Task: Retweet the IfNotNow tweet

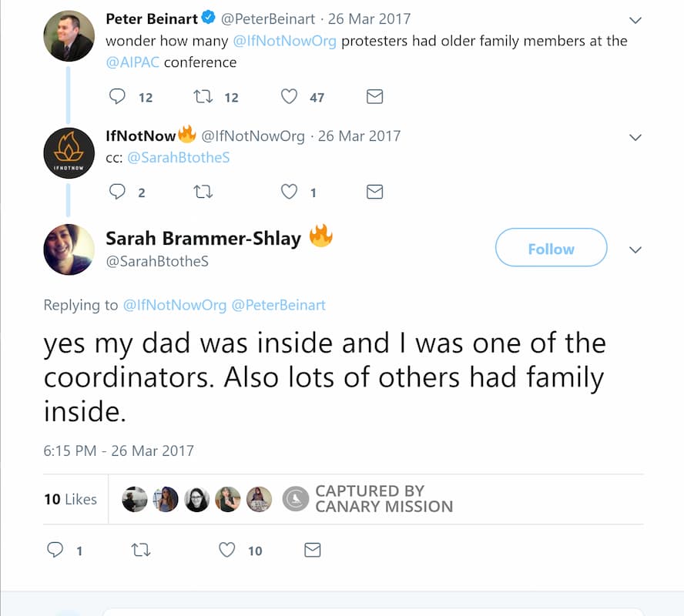Action: coord(203,192)
